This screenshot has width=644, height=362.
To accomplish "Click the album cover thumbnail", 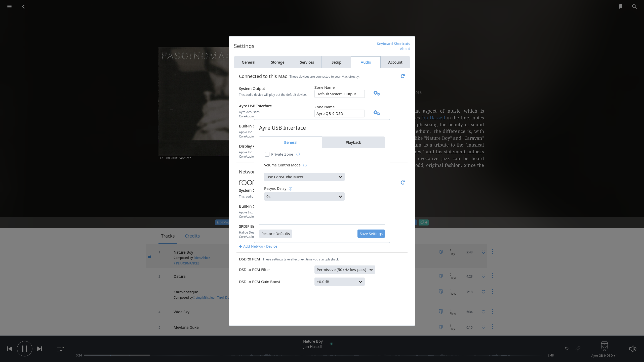I will [194, 101].
